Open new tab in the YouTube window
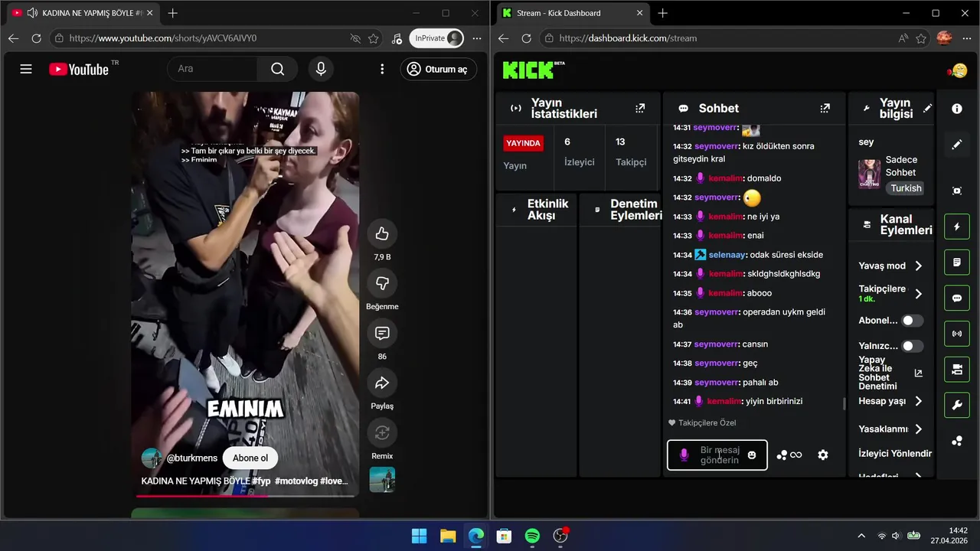Viewport: 980px width, 551px height. click(x=173, y=13)
